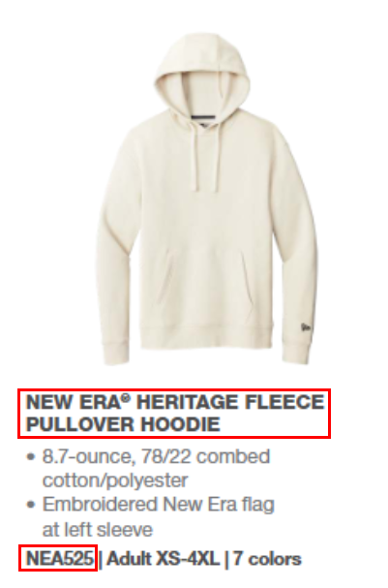This screenshot has width=388, height=588.
Task: Click the hood of the pullover
Action: (202, 75)
